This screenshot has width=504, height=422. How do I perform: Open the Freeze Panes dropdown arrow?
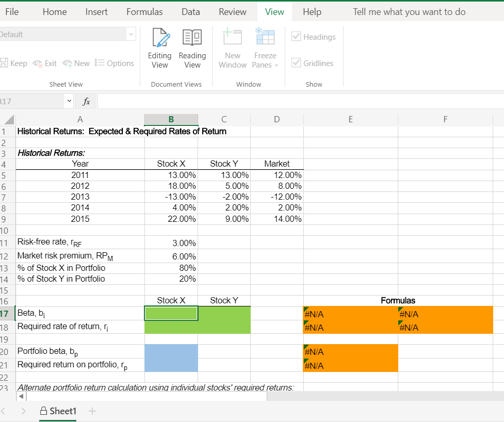click(x=279, y=66)
